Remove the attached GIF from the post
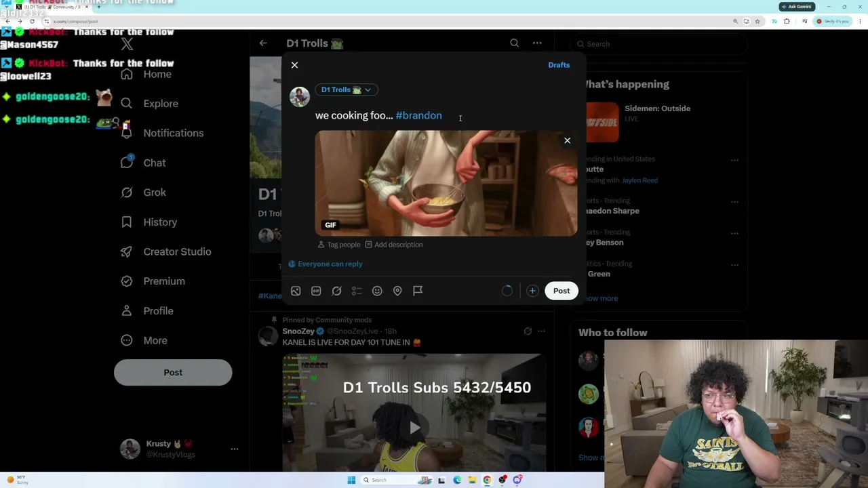This screenshot has height=488, width=868. 568,140
